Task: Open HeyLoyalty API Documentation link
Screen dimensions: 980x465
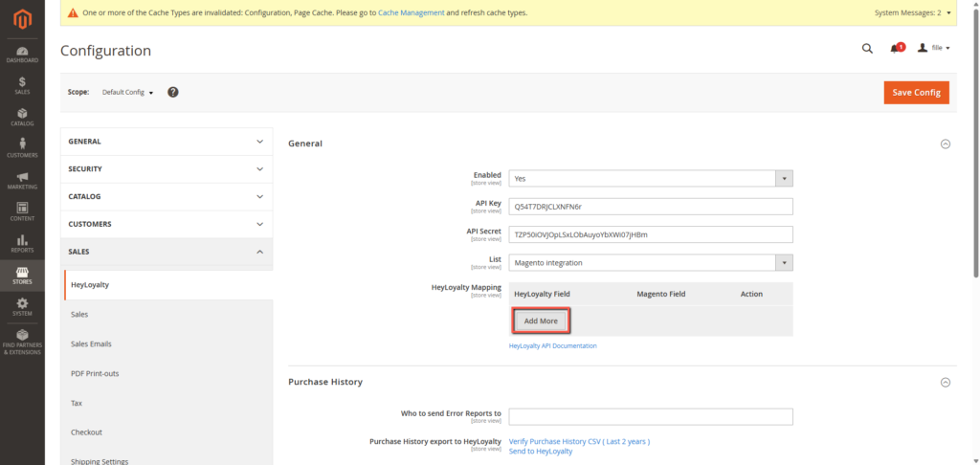Action: (x=552, y=345)
